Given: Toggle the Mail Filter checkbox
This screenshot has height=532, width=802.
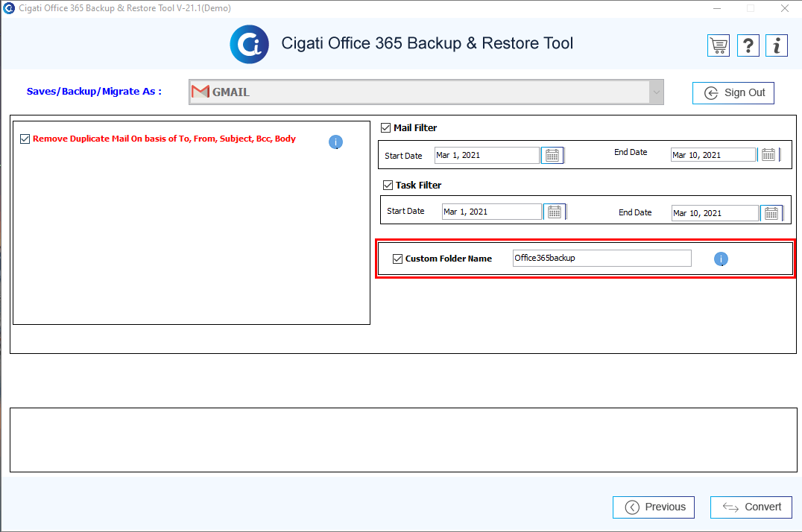Looking at the screenshot, I should click(x=385, y=128).
